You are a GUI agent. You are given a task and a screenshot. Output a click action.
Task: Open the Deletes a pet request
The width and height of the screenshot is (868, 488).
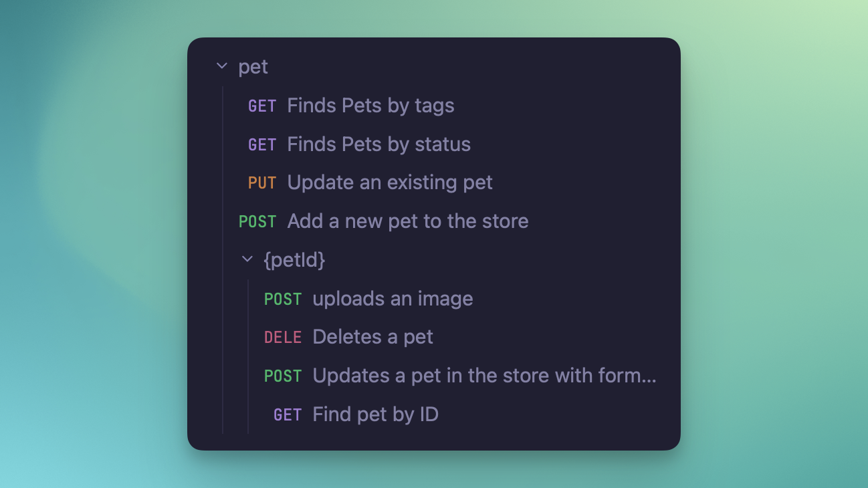(x=372, y=337)
